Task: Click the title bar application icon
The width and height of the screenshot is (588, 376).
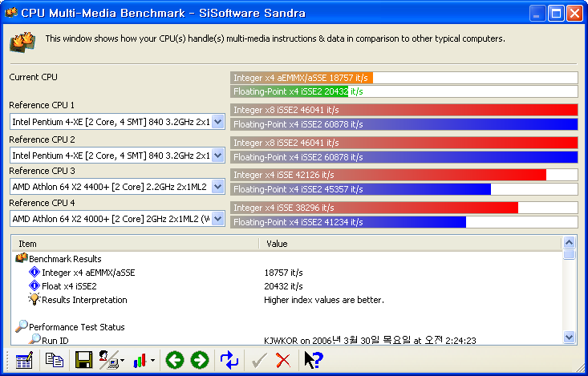Action: coord(11,13)
